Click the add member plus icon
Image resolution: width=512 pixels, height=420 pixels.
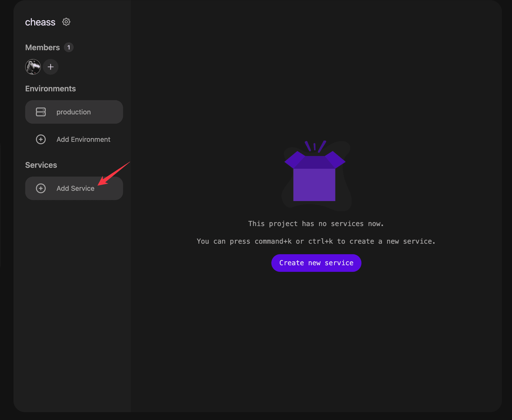click(x=51, y=67)
